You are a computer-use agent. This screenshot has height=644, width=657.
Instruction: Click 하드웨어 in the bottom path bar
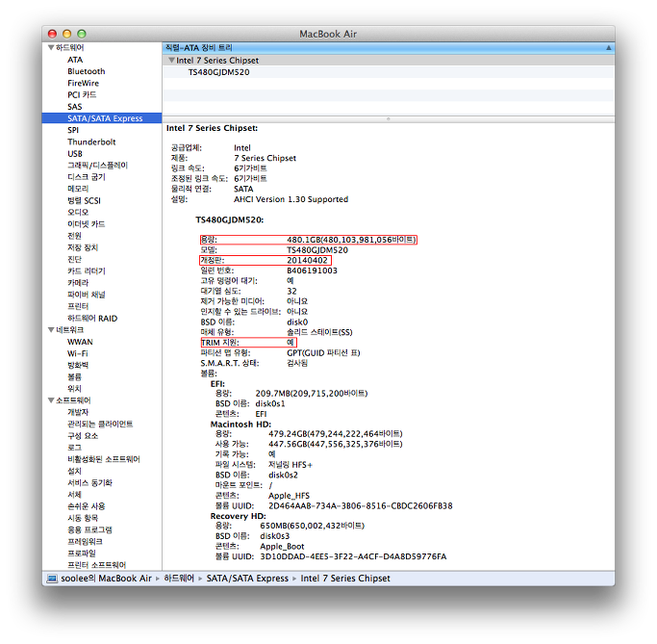coord(180,579)
